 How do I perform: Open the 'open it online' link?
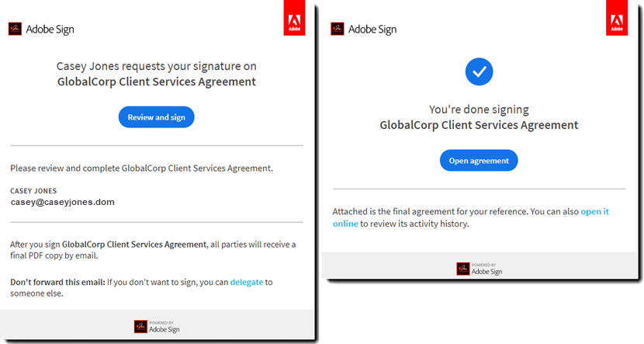click(594, 211)
